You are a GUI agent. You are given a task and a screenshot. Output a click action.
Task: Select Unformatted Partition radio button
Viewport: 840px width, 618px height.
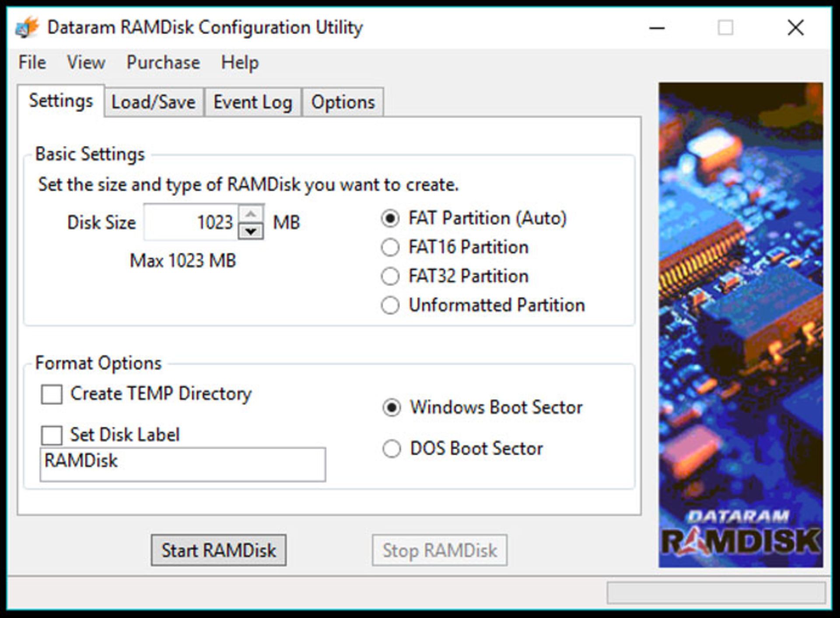(x=390, y=305)
